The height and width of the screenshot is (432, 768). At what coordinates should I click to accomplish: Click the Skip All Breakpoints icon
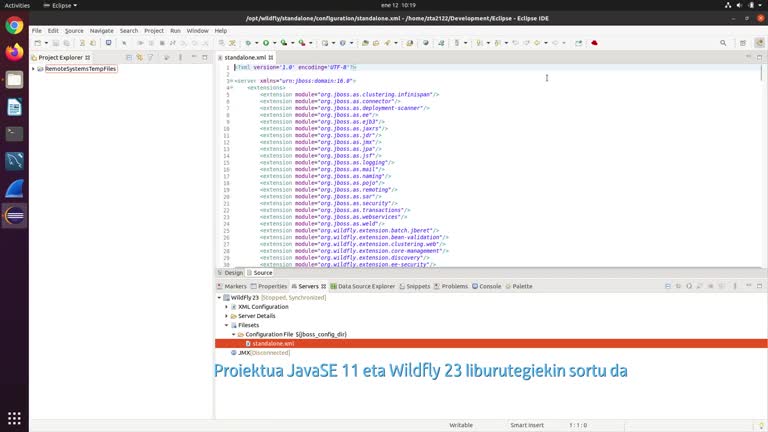(124, 43)
